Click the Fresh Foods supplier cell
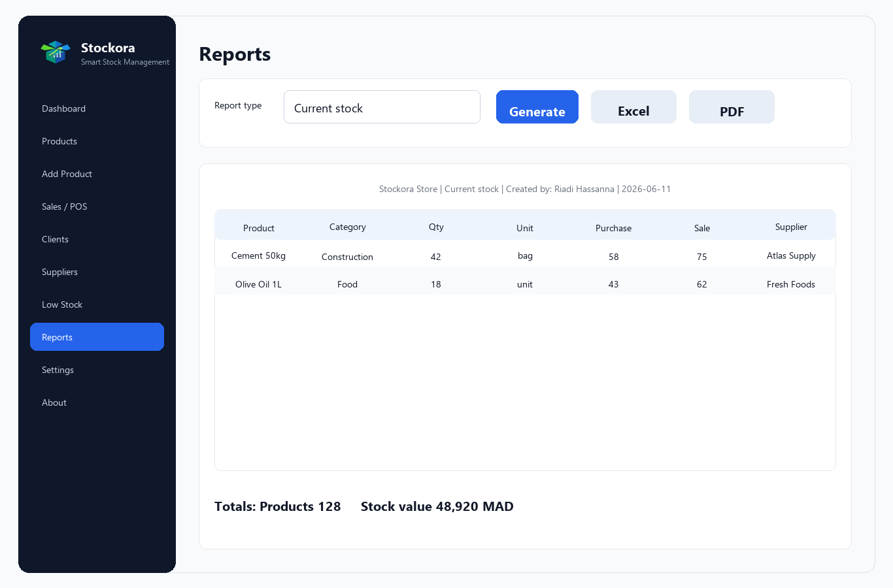 click(x=791, y=284)
